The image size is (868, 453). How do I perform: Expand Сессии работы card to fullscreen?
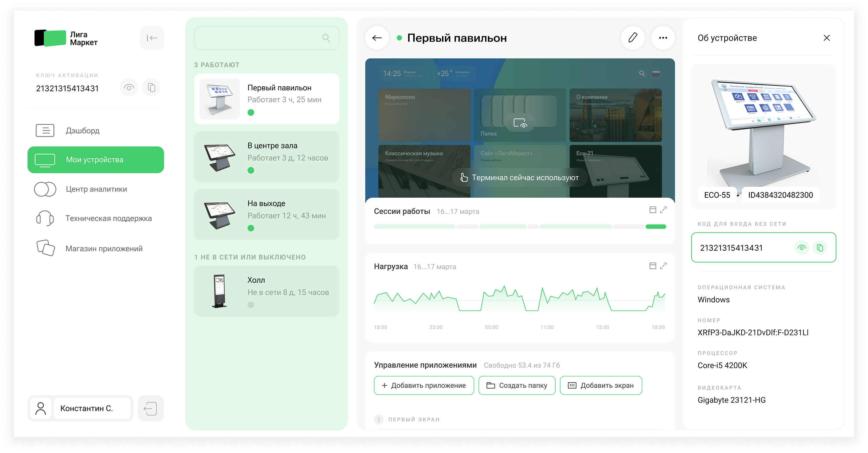click(663, 210)
